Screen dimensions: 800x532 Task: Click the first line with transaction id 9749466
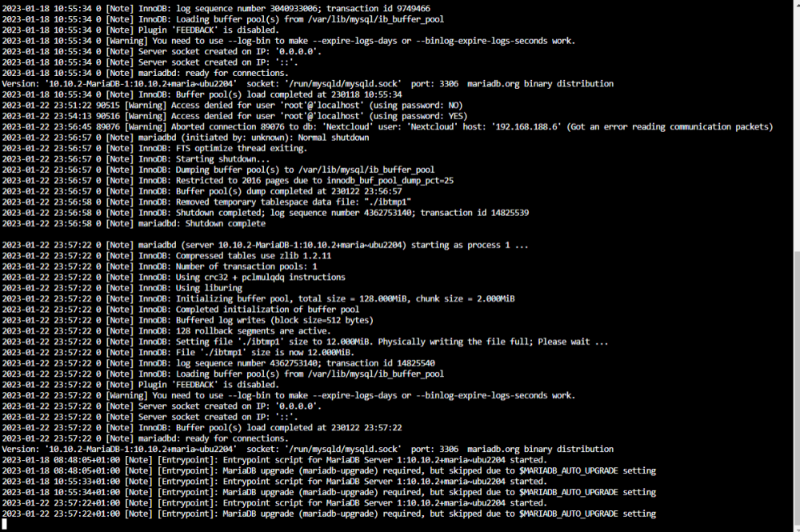[x=216, y=9]
